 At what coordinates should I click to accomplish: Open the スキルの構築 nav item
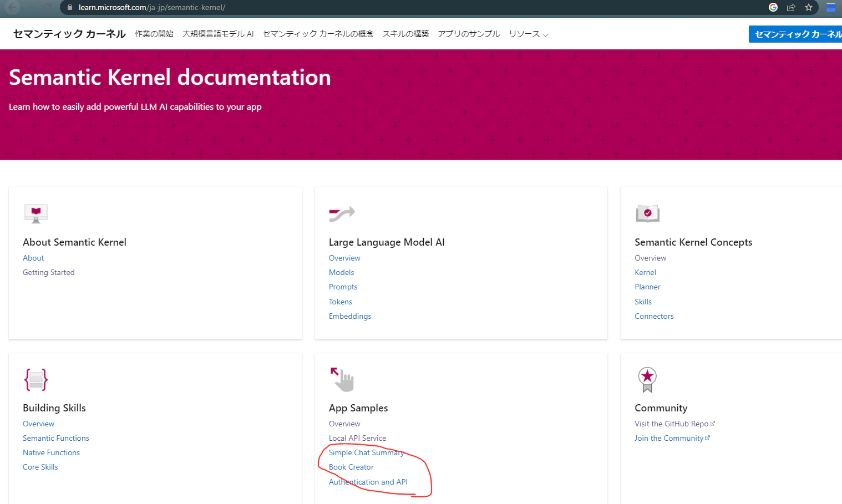pos(406,34)
